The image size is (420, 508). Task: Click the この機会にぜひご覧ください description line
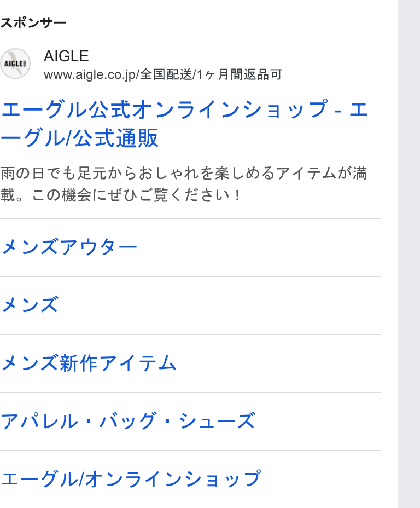point(136,195)
